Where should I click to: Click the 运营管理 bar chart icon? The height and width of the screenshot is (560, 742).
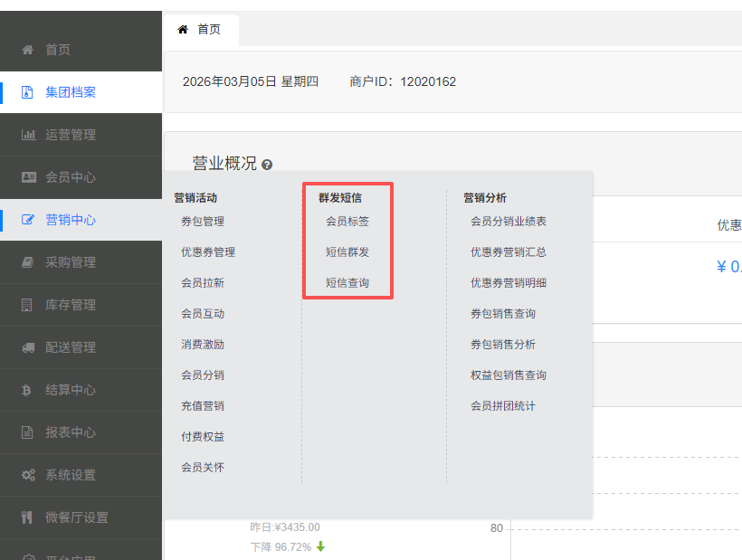click(27, 135)
